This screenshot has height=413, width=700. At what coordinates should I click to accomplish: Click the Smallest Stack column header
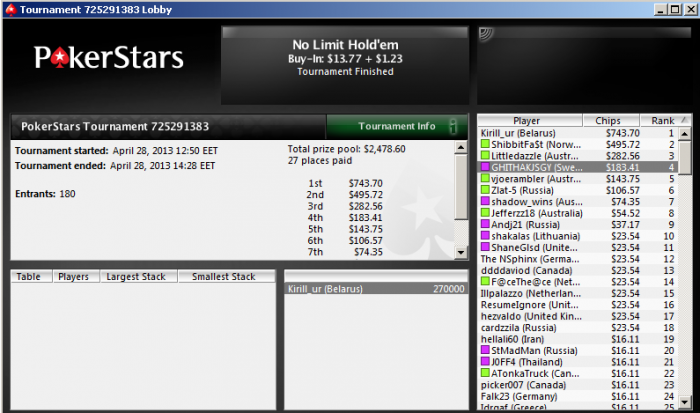(226, 276)
